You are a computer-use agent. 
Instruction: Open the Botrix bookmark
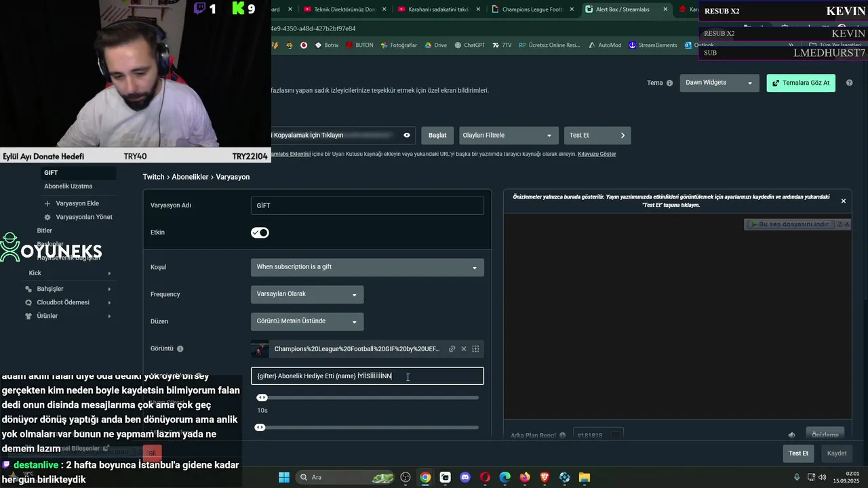point(327,45)
